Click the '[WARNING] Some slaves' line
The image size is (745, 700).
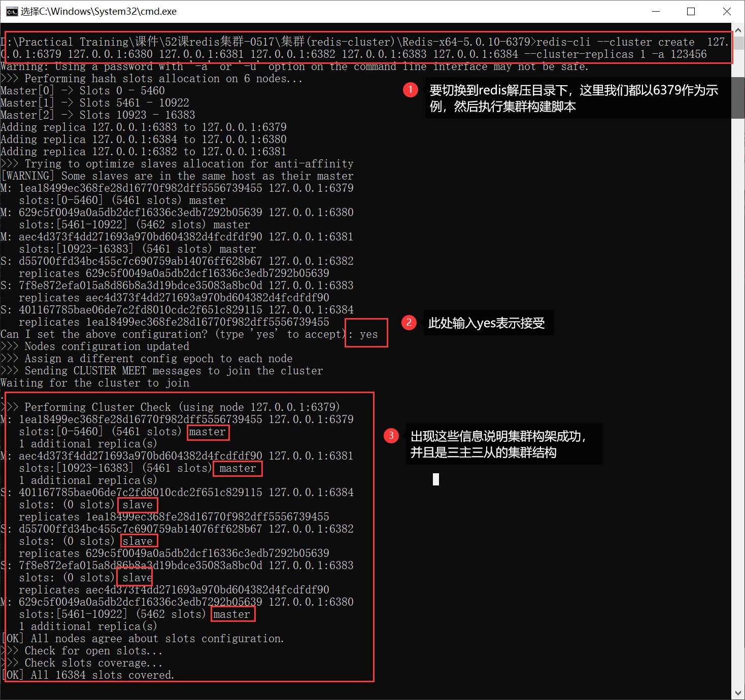pyautogui.click(x=177, y=176)
